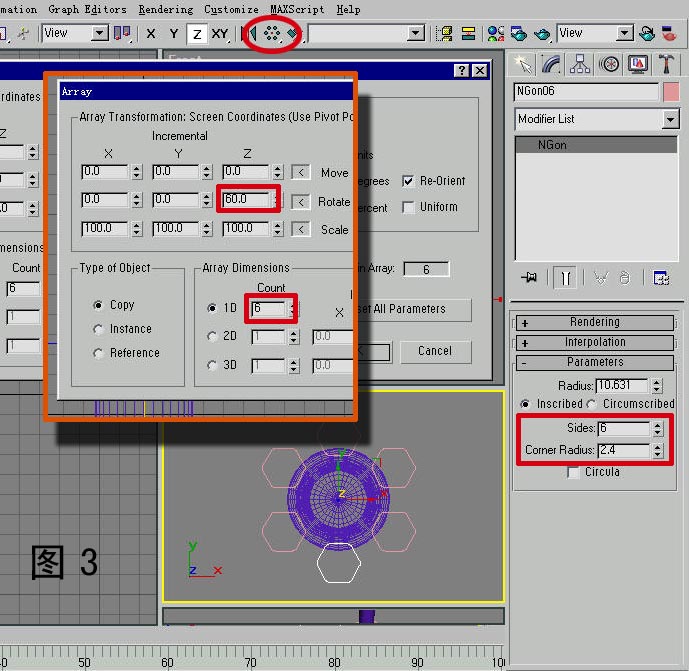
Task: Restrict to X axis button
Action: click(151, 33)
